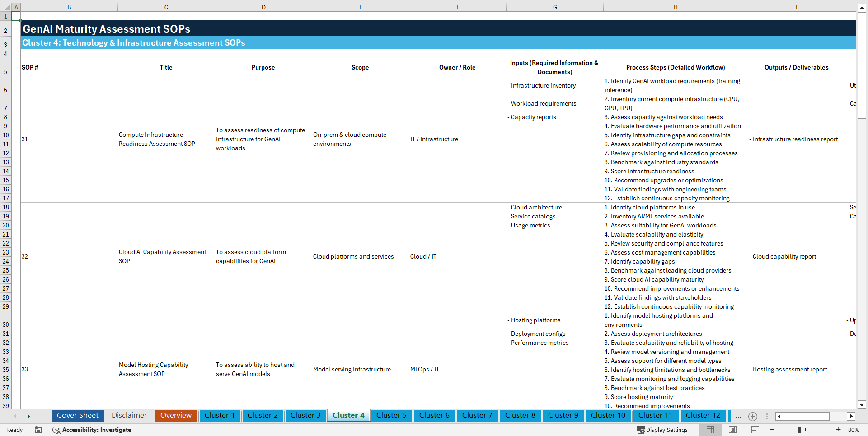Image resolution: width=868 pixels, height=436 pixels.
Task: Click the previous-sheet navigation arrow
Action: [15, 416]
